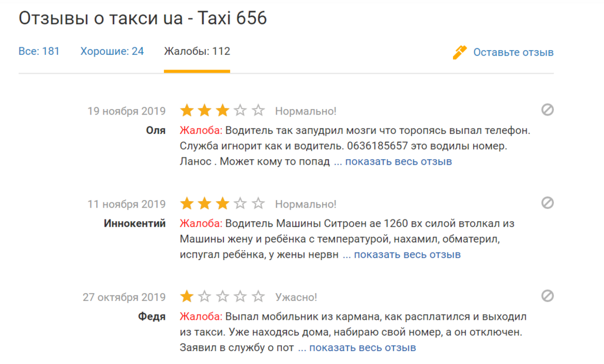Screen dimensions: 604x364
Task: Click the reviewer name Иннокентий
Action: [x=134, y=224]
